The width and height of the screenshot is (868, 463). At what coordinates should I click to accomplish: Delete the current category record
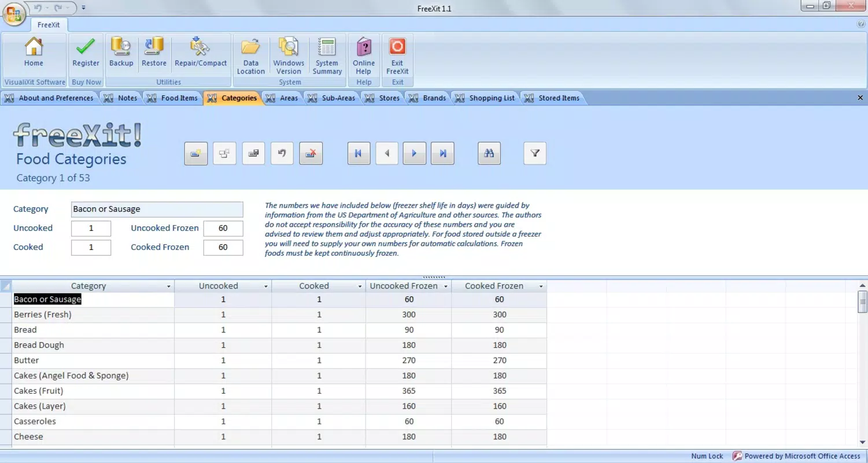(x=311, y=153)
